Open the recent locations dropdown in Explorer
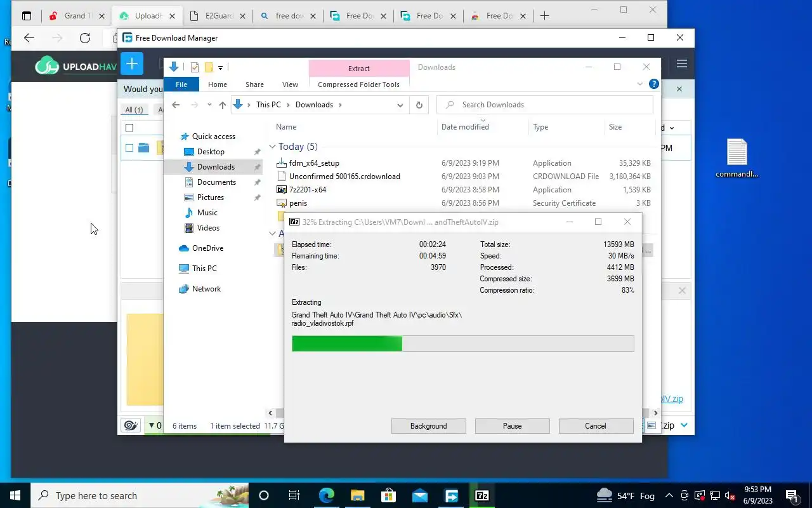This screenshot has width=812, height=508. pyautogui.click(x=208, y=105)
